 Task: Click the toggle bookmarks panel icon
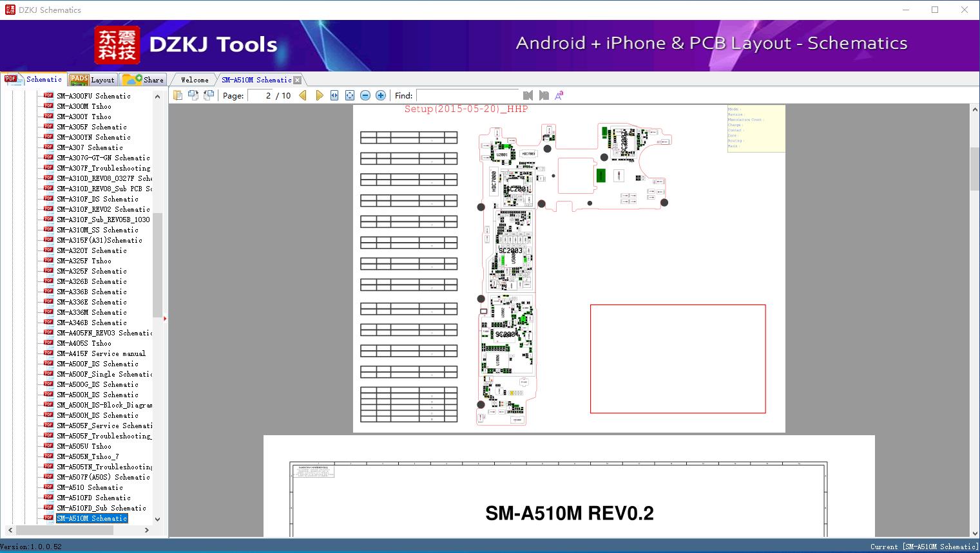(178, 95)
